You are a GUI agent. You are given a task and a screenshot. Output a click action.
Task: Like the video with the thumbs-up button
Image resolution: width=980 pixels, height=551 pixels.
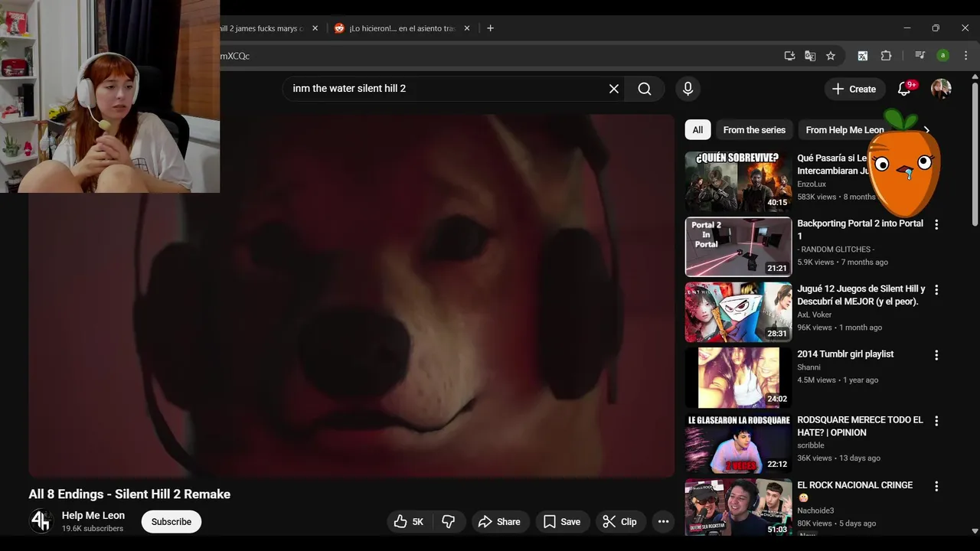[x=408, y=522]
